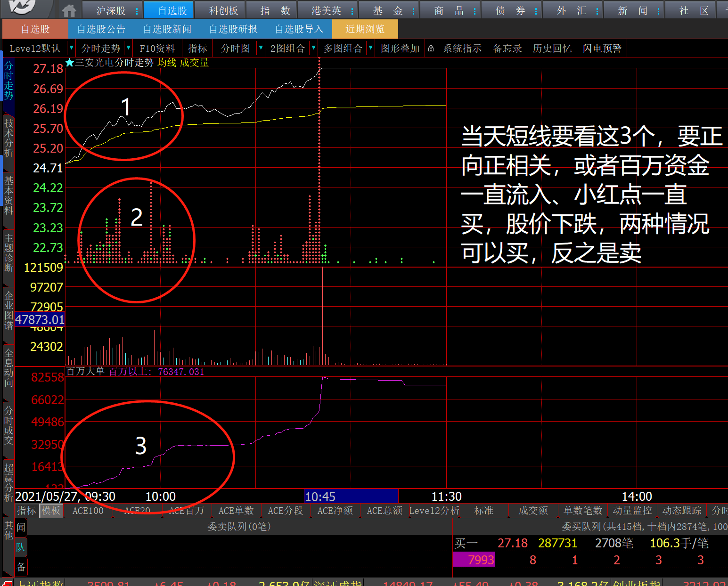Click 图形叠加 toolbar button
This screenshot has width=728, height=586.
pos(400,49)
